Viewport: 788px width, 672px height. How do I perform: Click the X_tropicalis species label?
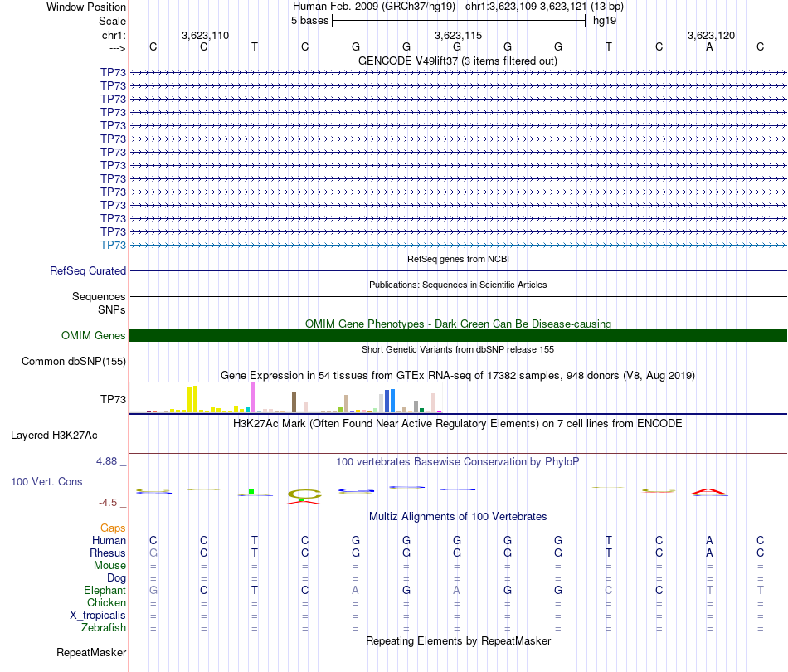click(x=98, y=616)
